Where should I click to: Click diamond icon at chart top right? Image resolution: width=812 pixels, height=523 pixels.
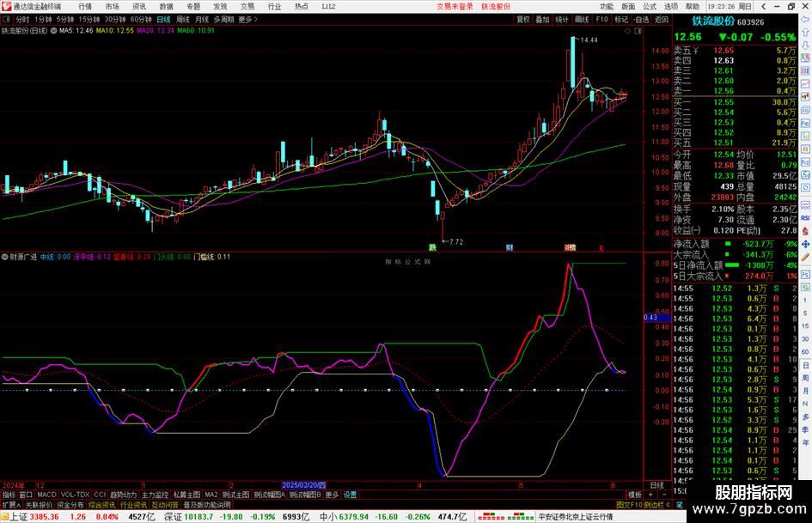tap(627, 31)
